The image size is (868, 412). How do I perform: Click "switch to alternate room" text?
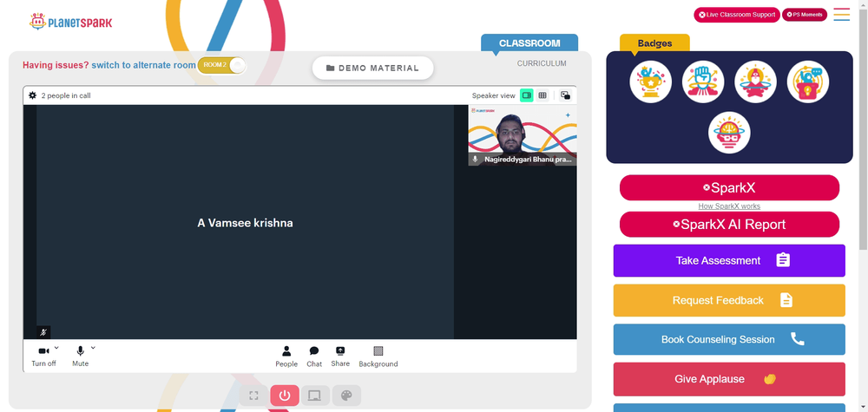point(143,65)
